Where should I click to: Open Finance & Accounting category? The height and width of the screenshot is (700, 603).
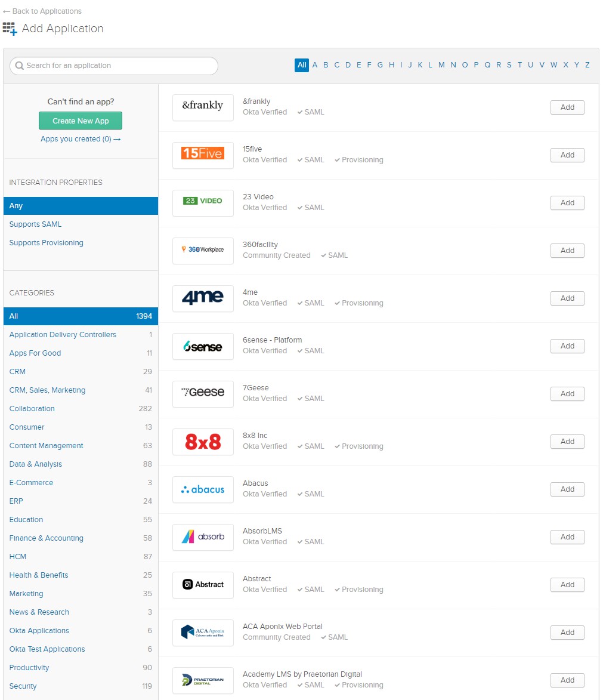(81, 538)
